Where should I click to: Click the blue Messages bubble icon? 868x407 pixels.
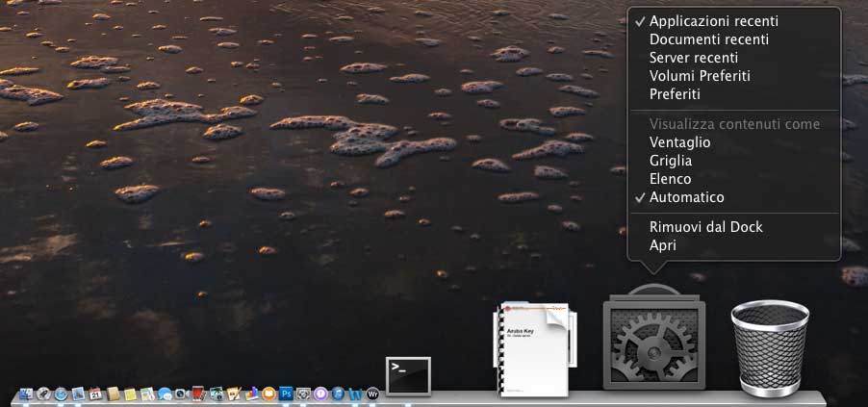165,394
